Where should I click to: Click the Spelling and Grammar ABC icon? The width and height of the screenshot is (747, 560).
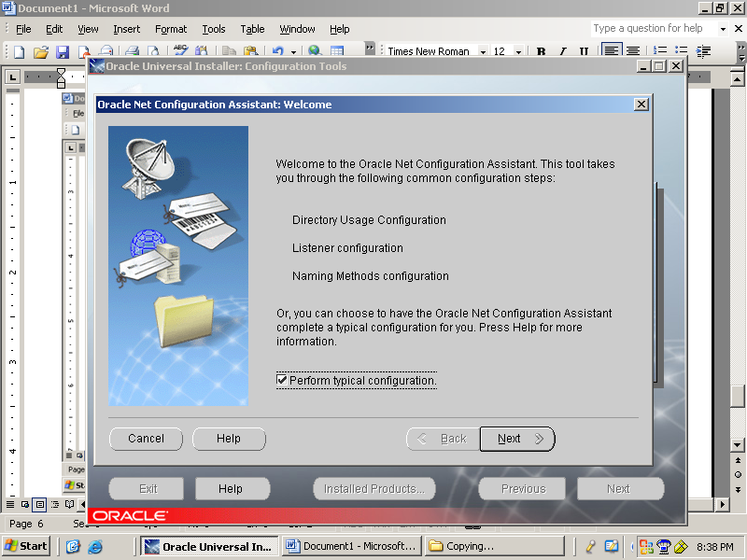180,51
